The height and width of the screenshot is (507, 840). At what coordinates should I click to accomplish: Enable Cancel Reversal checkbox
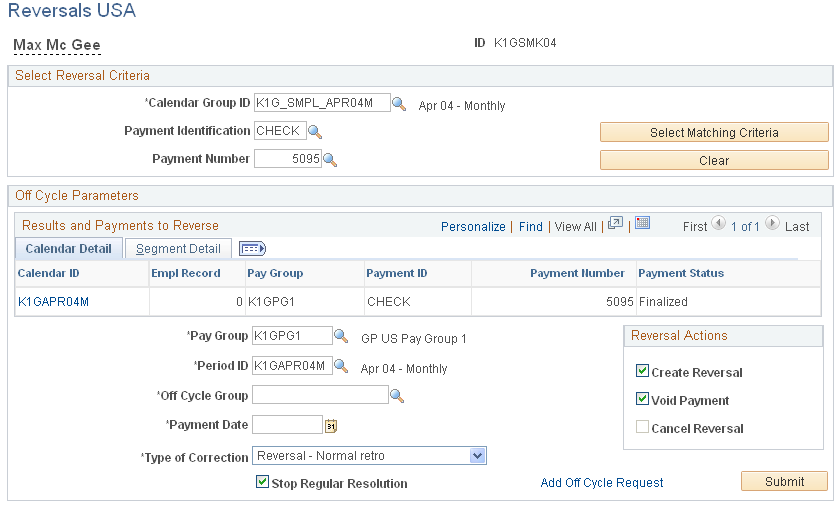pyautogui.click(x=642, y=427)
